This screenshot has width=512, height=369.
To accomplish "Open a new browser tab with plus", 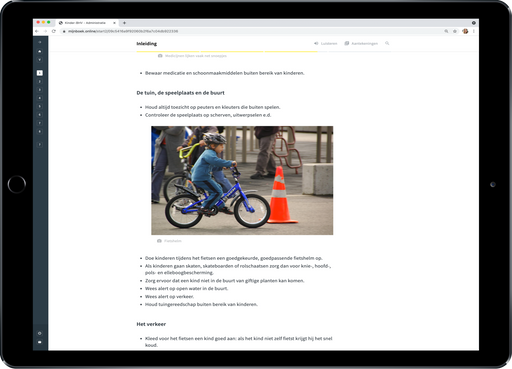I will [124, 23].
